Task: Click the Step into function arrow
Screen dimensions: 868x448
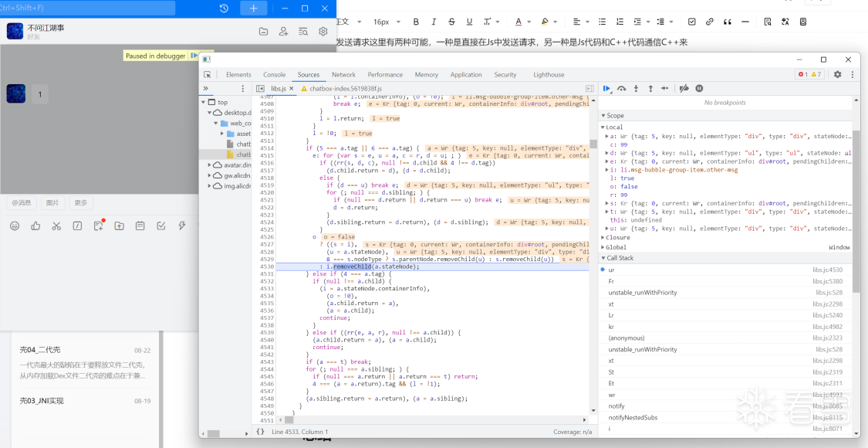Action: (636, 89)
